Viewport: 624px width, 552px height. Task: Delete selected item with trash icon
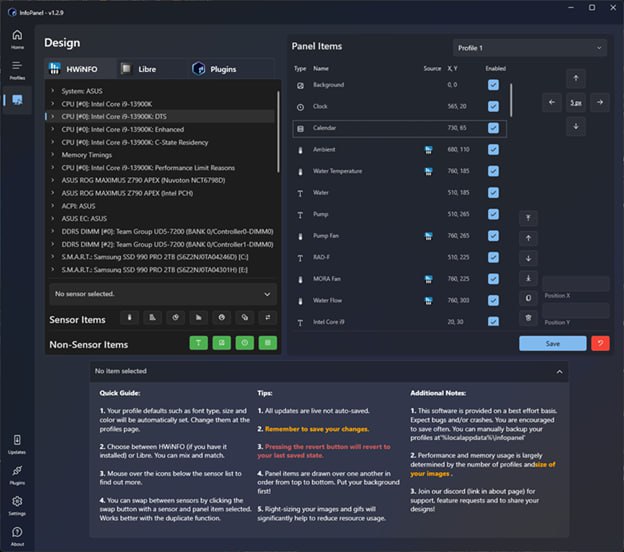click(x=527, y=318)
